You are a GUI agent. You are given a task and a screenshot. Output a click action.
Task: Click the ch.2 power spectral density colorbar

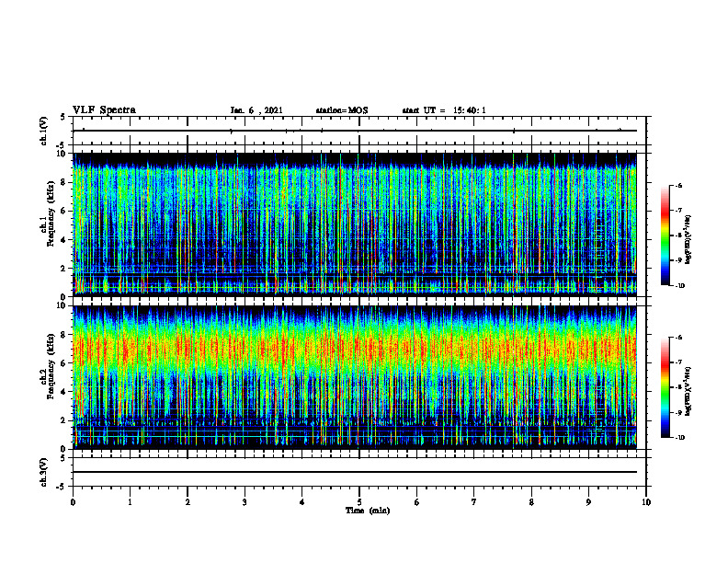(x=665, y=387)
